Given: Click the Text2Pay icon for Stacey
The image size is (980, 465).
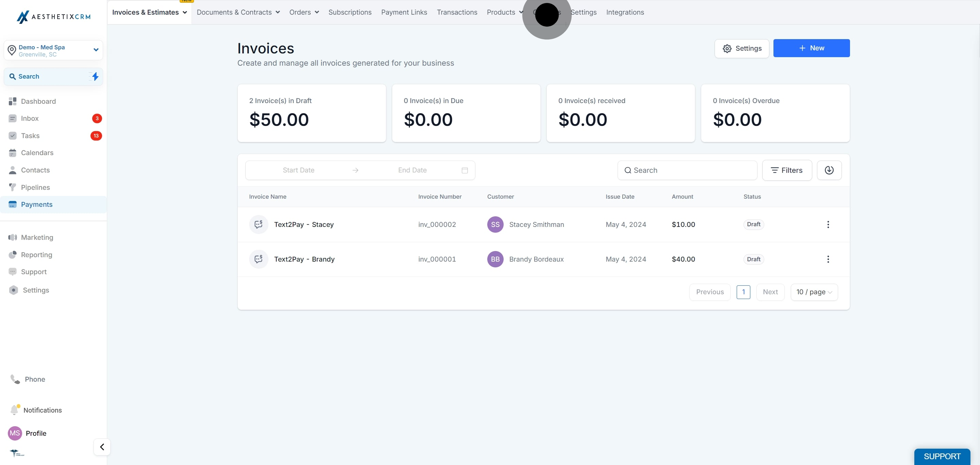Looking at the screenshot, I should coord(259,224).
